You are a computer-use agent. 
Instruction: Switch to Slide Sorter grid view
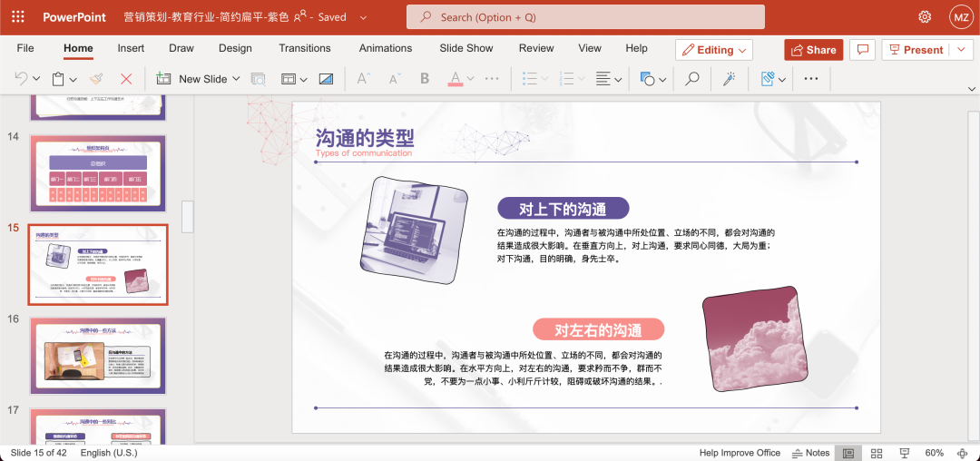click(x=877, y=453)
